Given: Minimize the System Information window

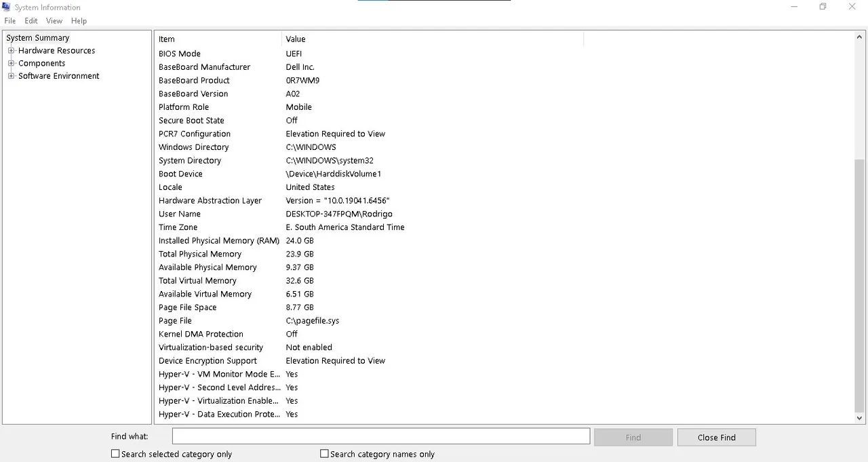Looking at the screenshot, I should point(793,7).
